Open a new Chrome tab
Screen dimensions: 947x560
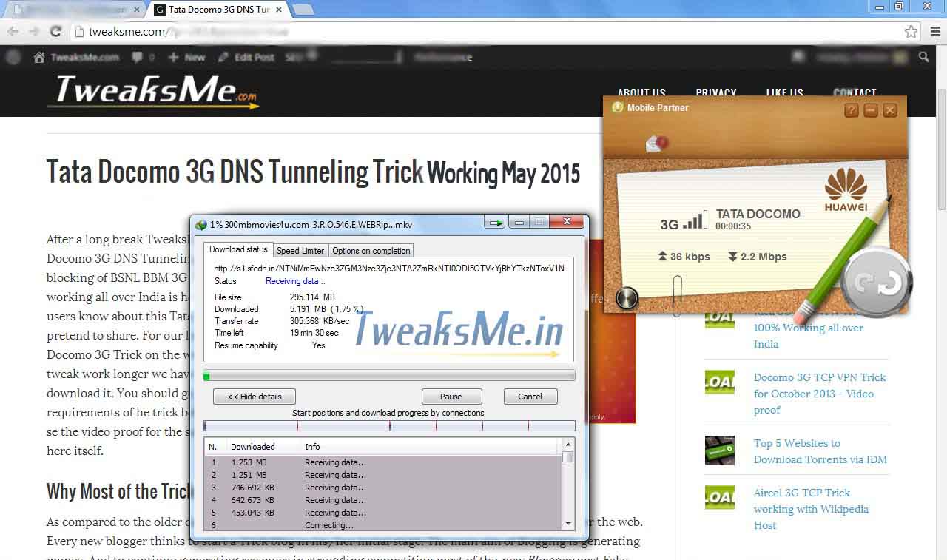tap(303, 10)
